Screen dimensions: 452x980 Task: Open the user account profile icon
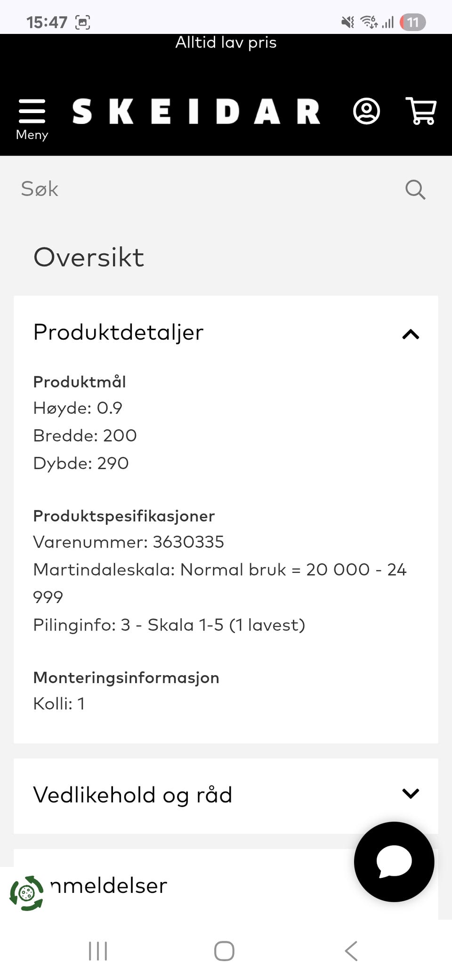pos(366,112)
